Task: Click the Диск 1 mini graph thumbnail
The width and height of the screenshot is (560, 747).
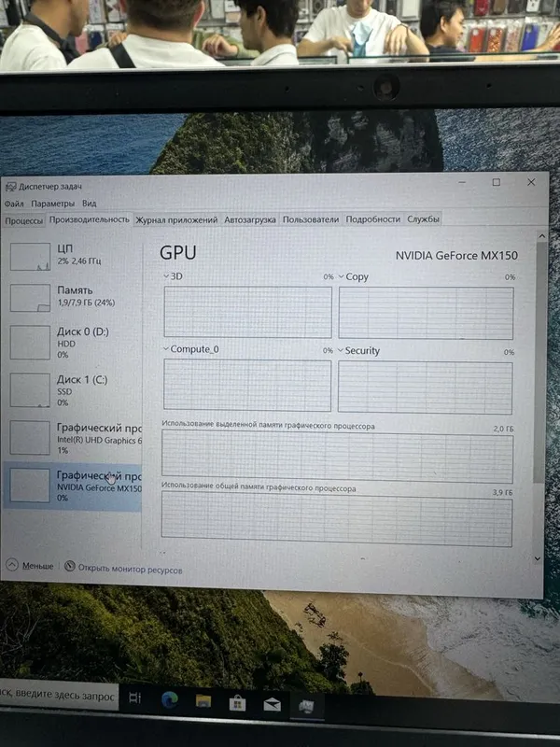Action: [30, 390]
